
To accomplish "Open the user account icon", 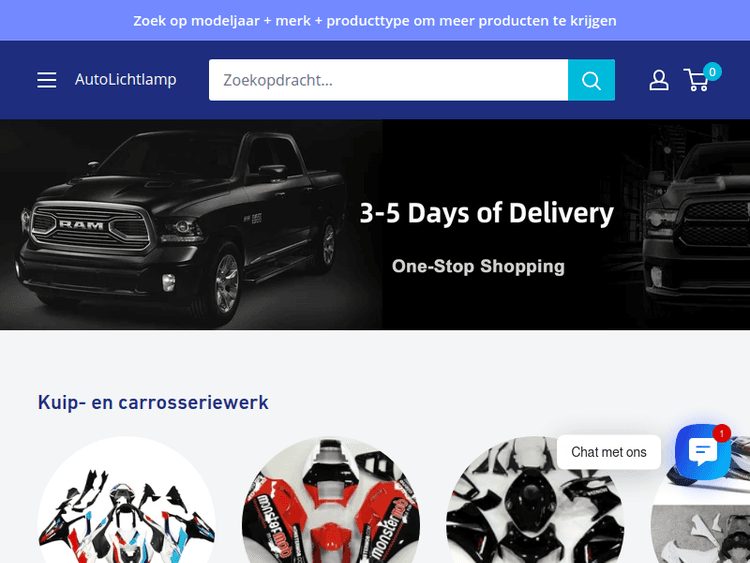I will [659, 80].
